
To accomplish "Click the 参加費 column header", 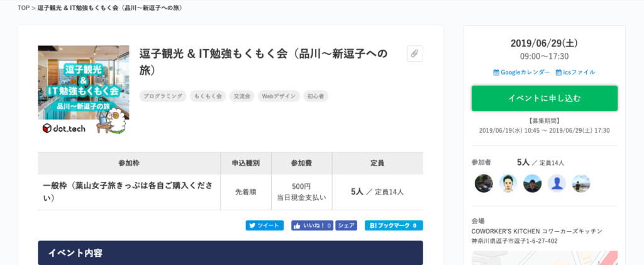I will pos(301,163).
